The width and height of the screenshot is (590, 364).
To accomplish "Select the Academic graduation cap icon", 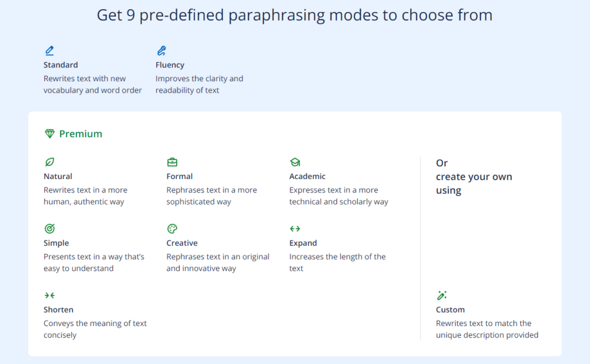I will 295,162.
